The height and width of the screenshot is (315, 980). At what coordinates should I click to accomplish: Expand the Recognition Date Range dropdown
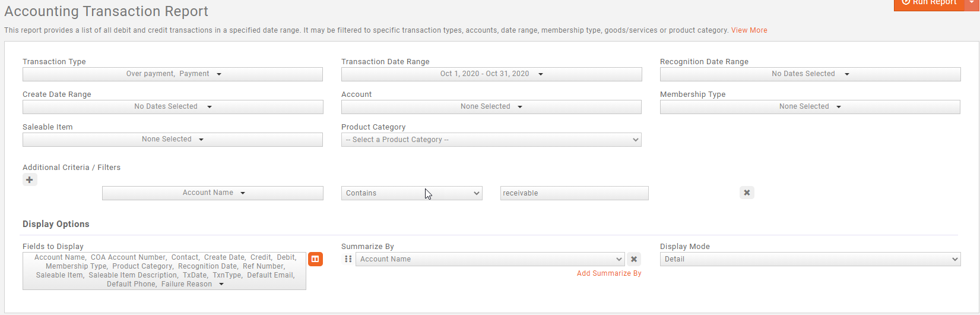[x=810, y=74]
